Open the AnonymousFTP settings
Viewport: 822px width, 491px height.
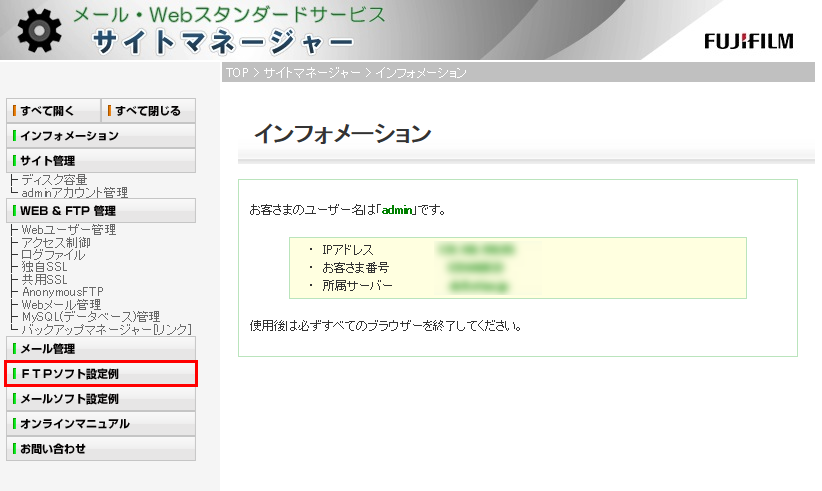(x=62, y=292)
